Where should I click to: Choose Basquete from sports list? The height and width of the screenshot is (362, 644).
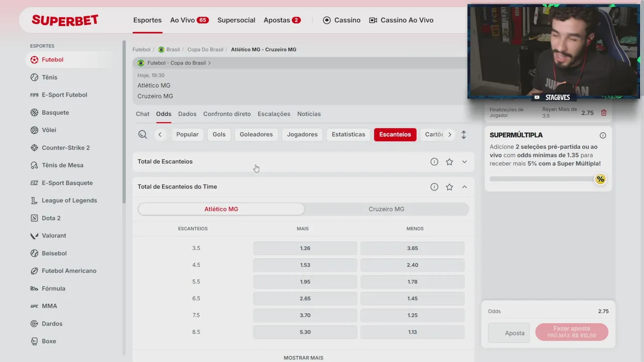pos(49,113)
